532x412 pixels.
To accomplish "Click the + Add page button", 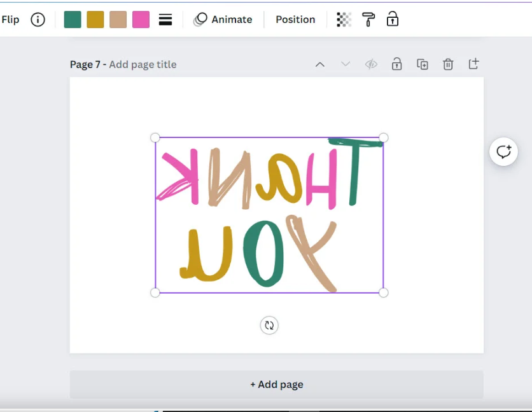I will 276,385.
